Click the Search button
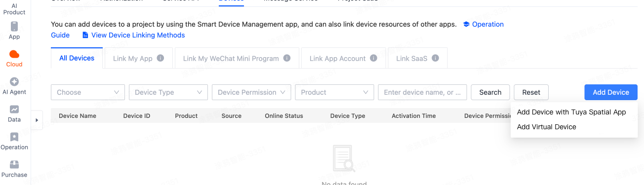The image size is (644, 185). [490, 92]
